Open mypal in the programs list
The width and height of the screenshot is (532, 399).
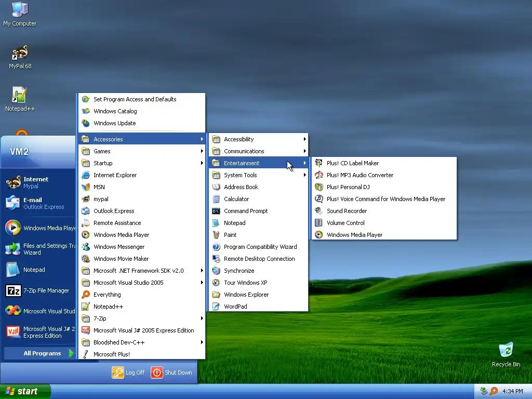(x=142, y=199)
